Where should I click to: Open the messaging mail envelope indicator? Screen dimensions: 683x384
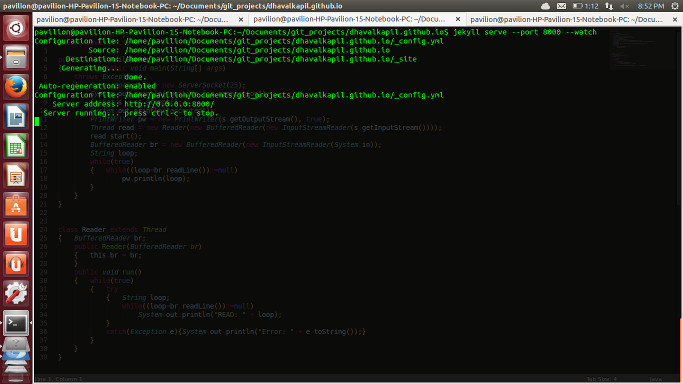[561, 6]
